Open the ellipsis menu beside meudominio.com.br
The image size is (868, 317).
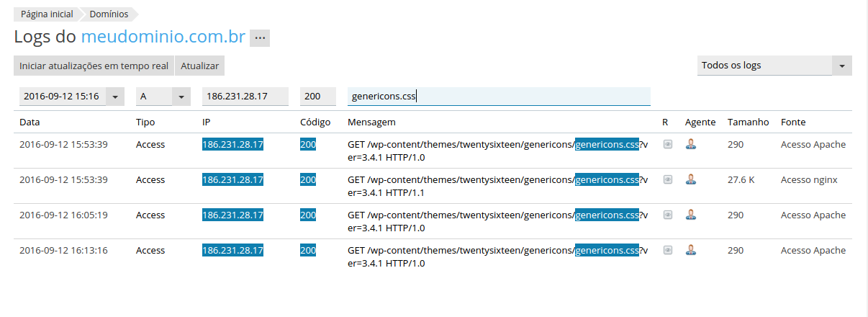point(260,38)
